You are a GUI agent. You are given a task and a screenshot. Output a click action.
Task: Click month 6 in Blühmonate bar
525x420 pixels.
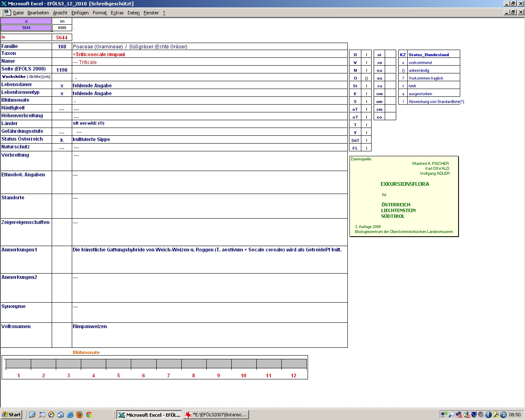pos(144,364)
